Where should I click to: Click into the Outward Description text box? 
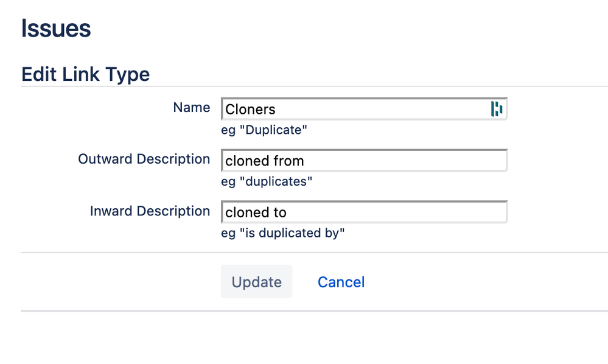[364, 161]
